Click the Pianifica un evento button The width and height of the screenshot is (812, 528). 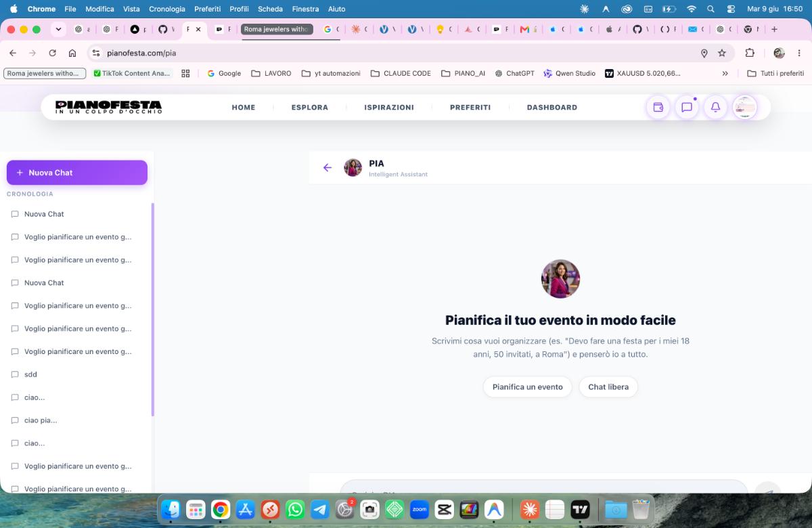pyautogui.click(x=528, y=387)
